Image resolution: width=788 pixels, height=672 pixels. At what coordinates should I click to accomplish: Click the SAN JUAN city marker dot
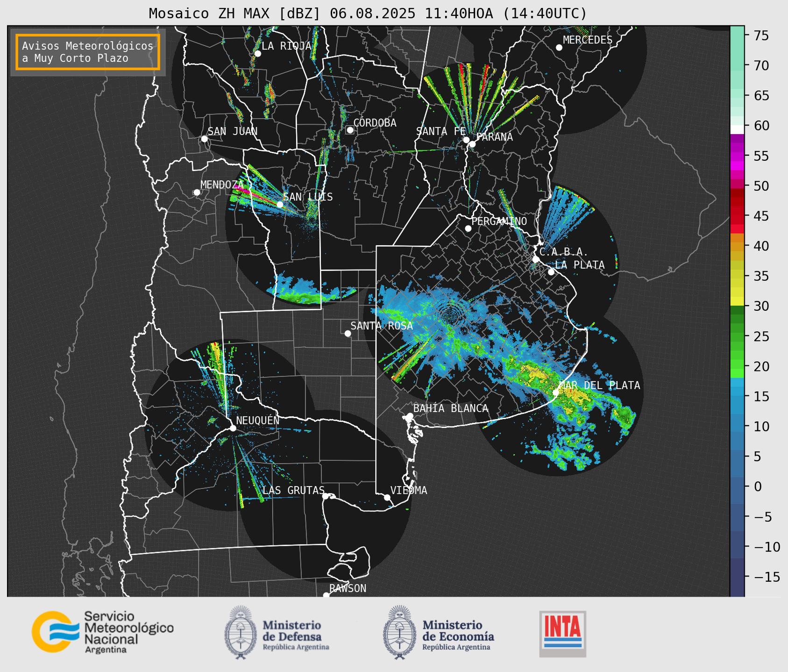click(x=204, y=139)
